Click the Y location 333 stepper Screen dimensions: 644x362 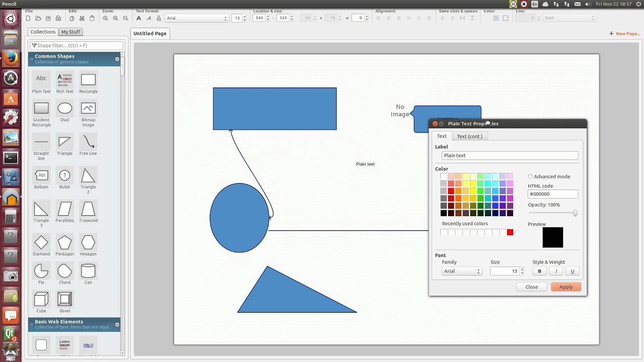click(292, 18)
